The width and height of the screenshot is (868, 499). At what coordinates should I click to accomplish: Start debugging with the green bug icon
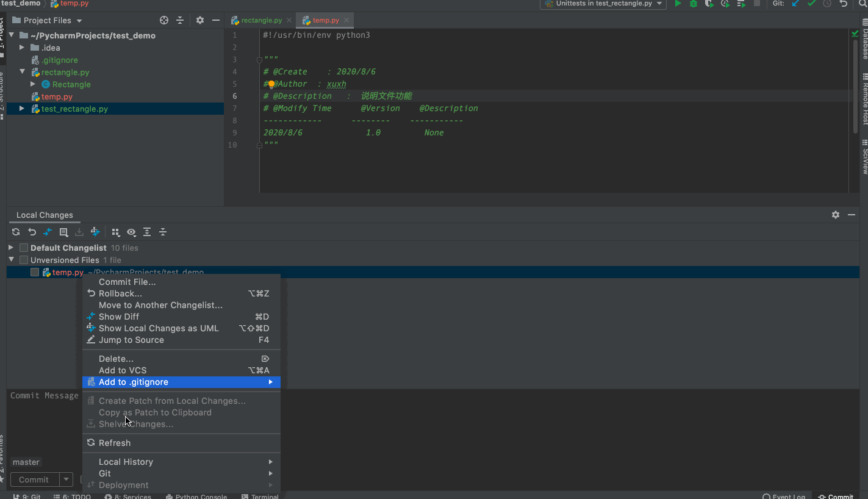[x=694, y=4]
